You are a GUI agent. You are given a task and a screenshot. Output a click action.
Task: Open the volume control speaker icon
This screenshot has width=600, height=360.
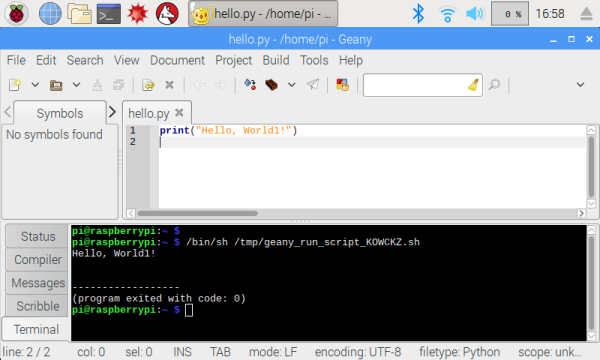[475, 14]
